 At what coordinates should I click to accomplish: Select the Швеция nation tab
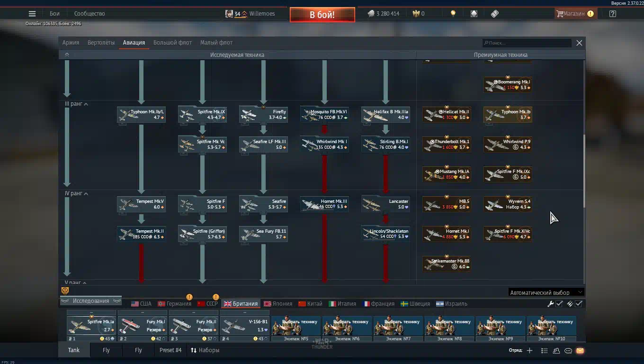click(415, 304)
